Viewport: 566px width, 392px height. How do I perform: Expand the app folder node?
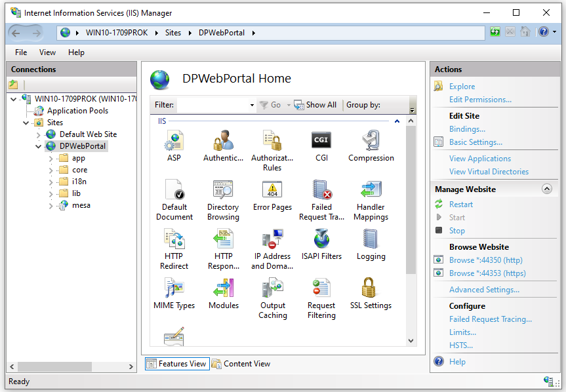(51, 159)
